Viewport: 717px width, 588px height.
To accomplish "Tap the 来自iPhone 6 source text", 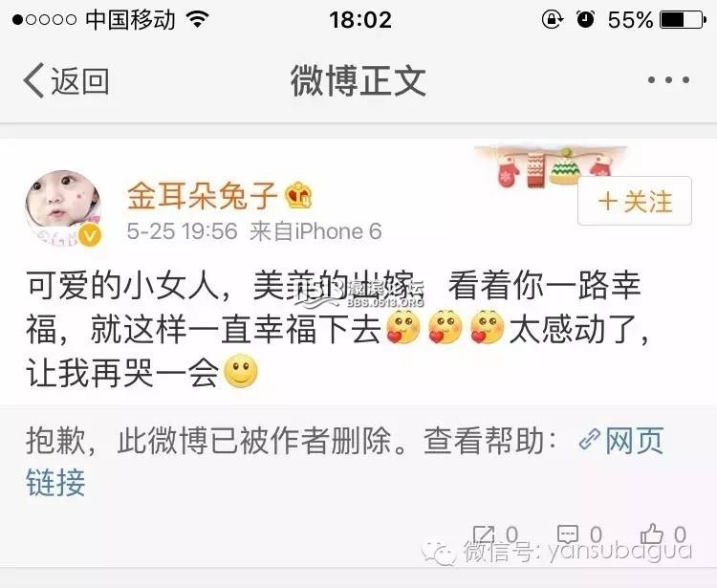I will 315,231.
